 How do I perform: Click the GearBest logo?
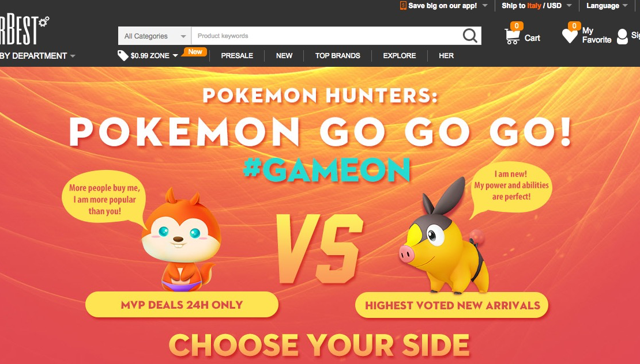coord(24,30)
